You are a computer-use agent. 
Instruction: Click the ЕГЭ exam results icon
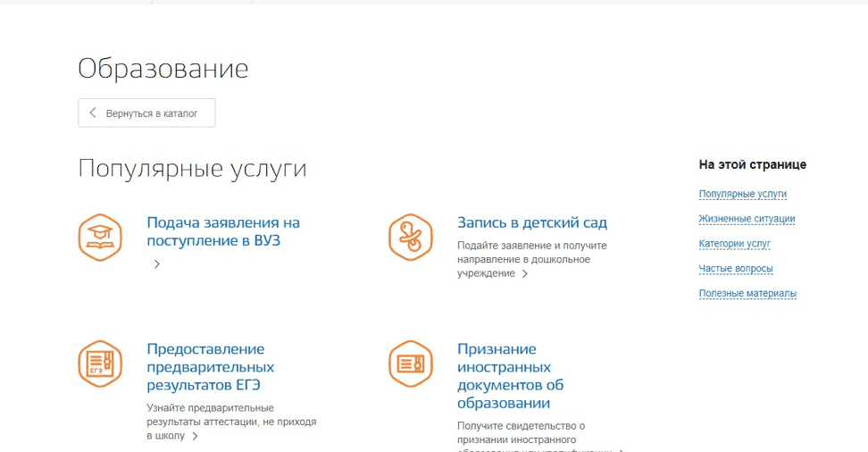pos(99,363)
